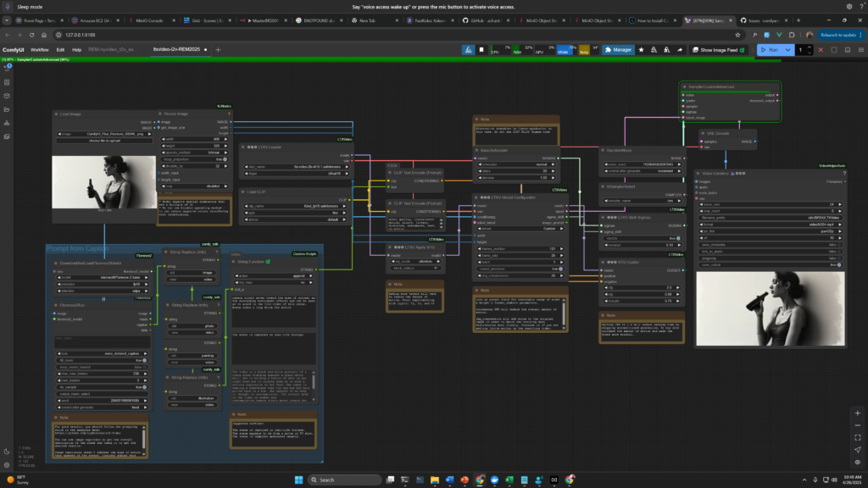Open the sampler_name dropdown in KSamplerSelect
The width and height of the screenshot is (868, 488).
coord(642,201)
